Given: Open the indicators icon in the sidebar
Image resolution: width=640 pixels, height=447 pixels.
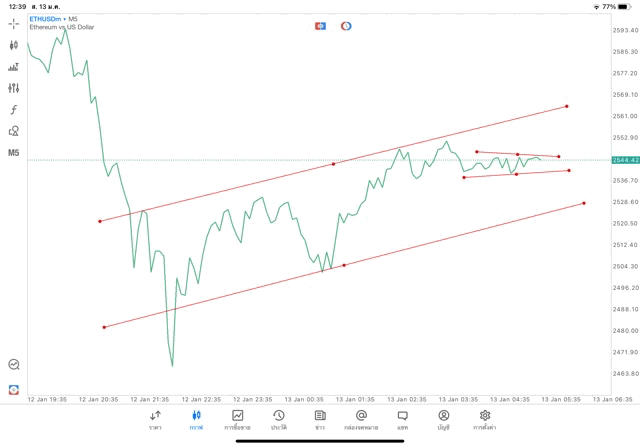Looking at the screenshot, I should point(14,67).
